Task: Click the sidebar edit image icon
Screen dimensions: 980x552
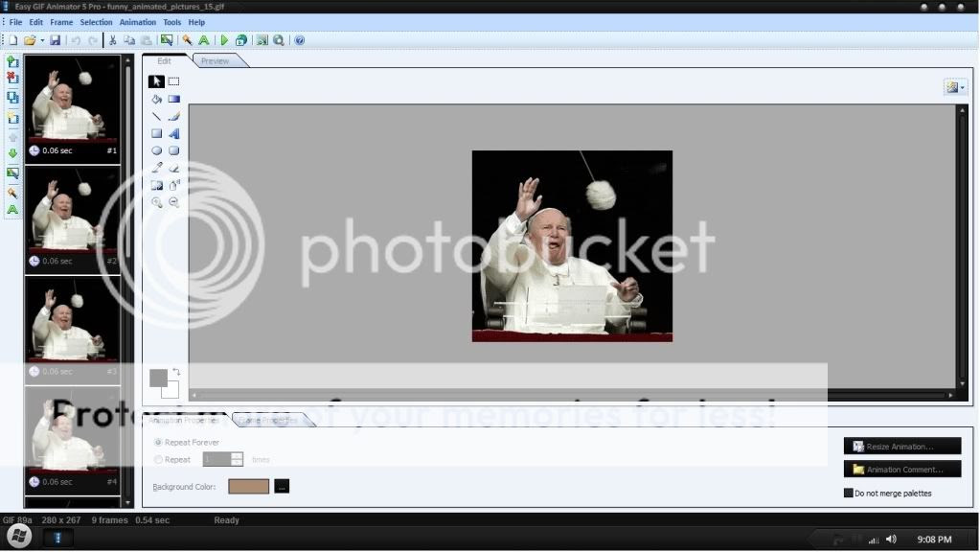Action: 12,173
